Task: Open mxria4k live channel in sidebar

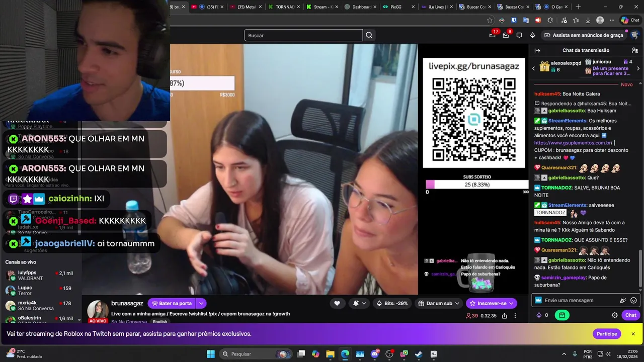Action: pos(39,306)
